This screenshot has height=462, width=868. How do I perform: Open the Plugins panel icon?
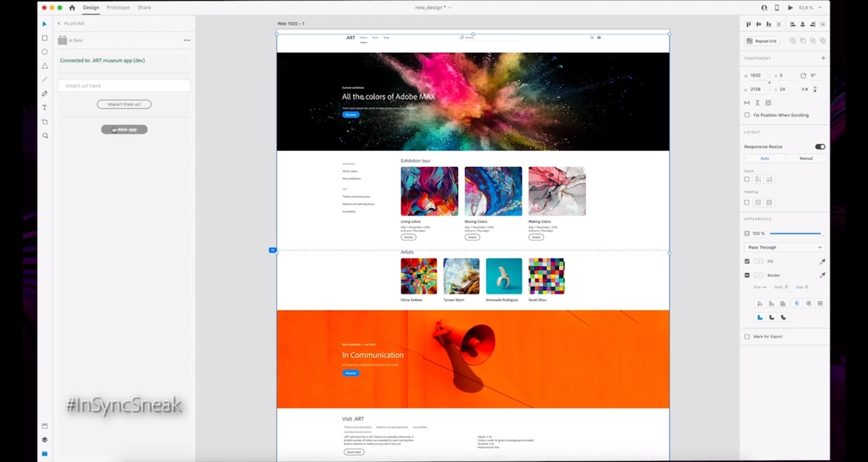pyautogui.click(x=44, y=453)
